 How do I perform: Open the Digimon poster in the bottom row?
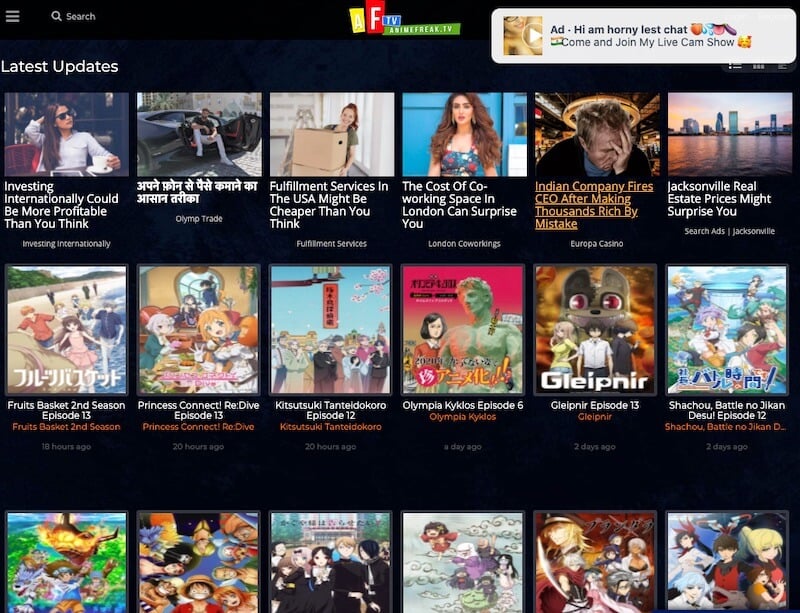66,562
